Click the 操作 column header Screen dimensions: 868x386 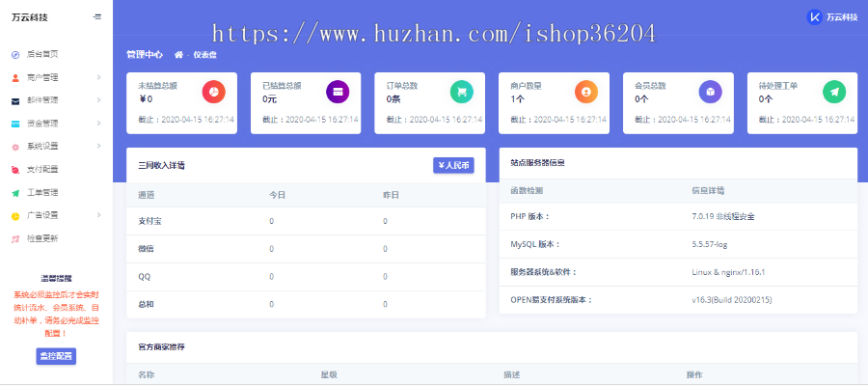(x=694, y=375)
